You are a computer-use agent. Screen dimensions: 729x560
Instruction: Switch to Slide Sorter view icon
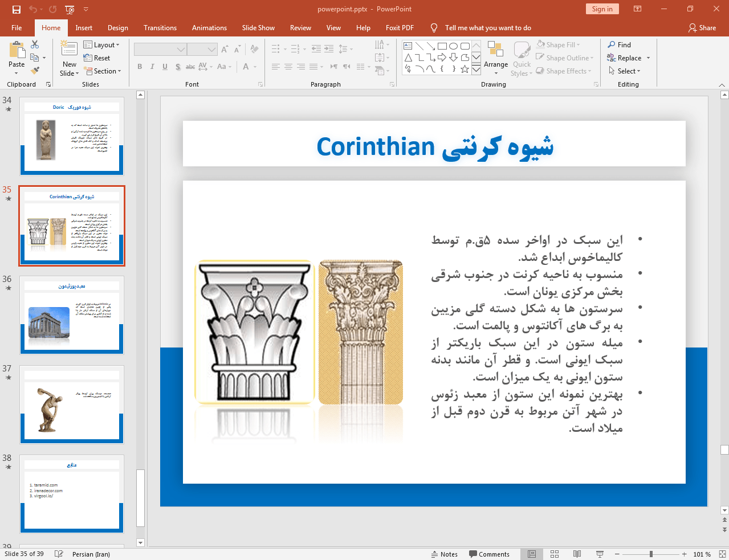coord(555,554)
